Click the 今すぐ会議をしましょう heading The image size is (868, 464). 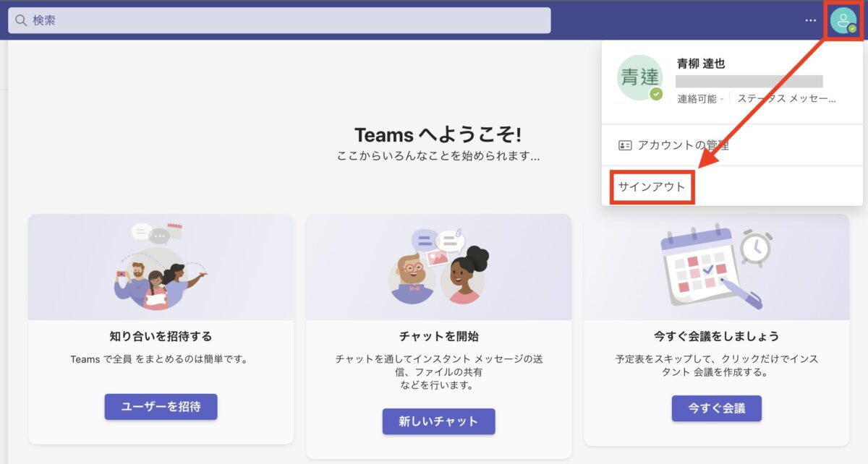716,336
